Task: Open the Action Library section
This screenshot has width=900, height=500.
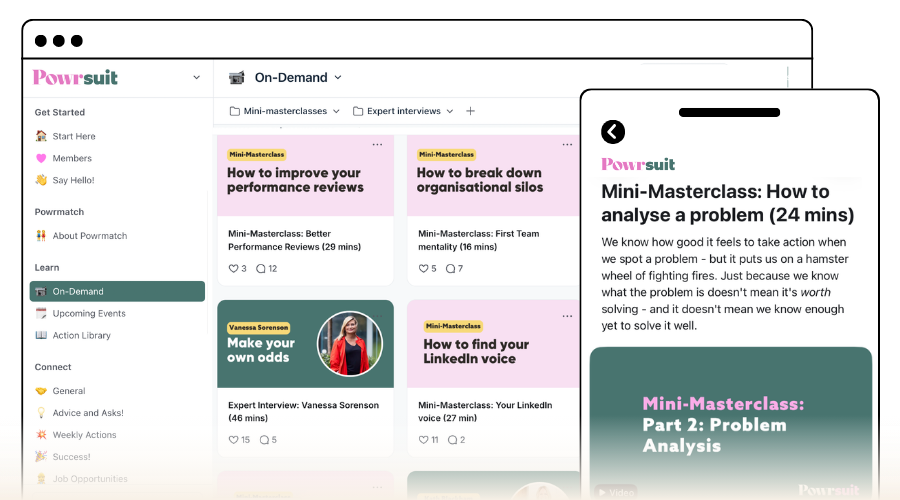Action: click(x=81, y=335)
